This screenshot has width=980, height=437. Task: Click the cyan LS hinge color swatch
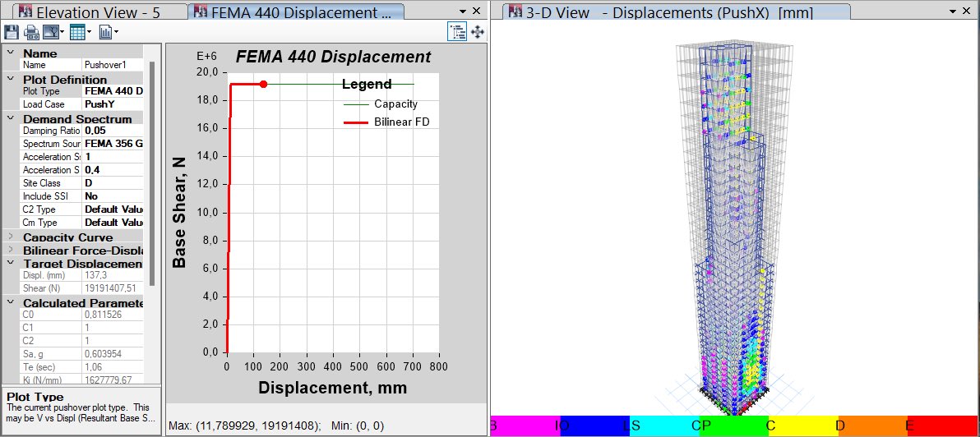pos(664,425)
